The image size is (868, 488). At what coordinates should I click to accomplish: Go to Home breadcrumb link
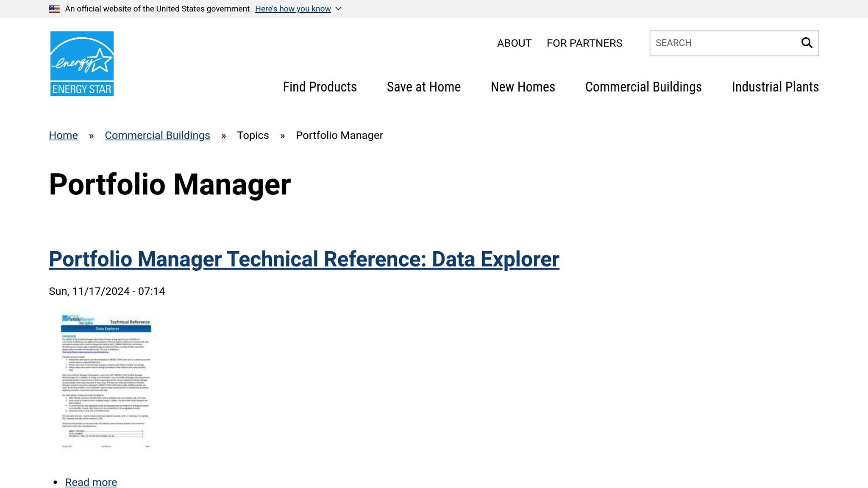(63, 135)
